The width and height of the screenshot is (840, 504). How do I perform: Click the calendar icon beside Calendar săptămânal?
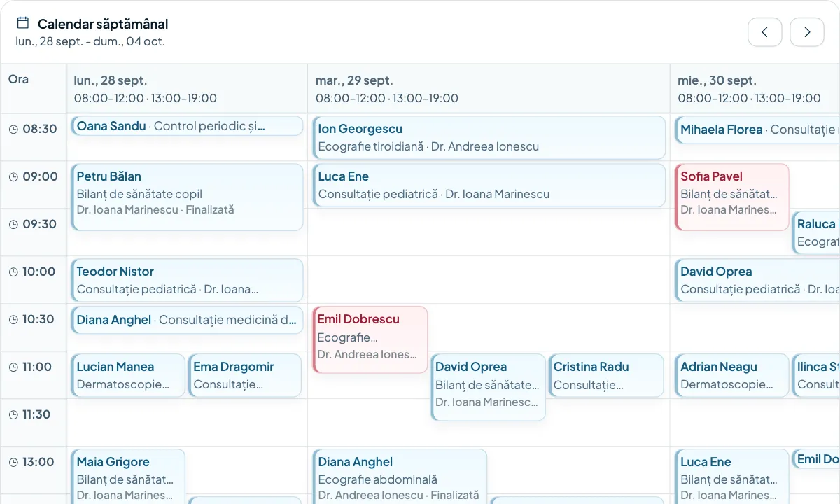[23, 23]
